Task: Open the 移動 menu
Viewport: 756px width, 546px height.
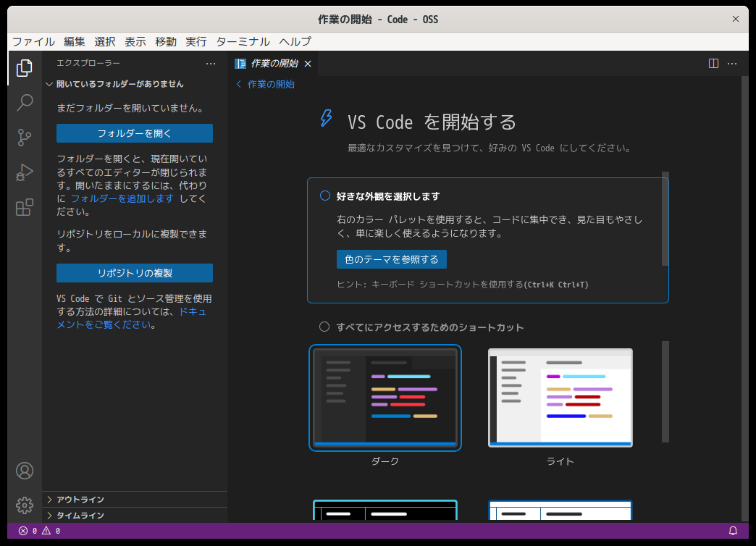Action: (x=165, y=41)
